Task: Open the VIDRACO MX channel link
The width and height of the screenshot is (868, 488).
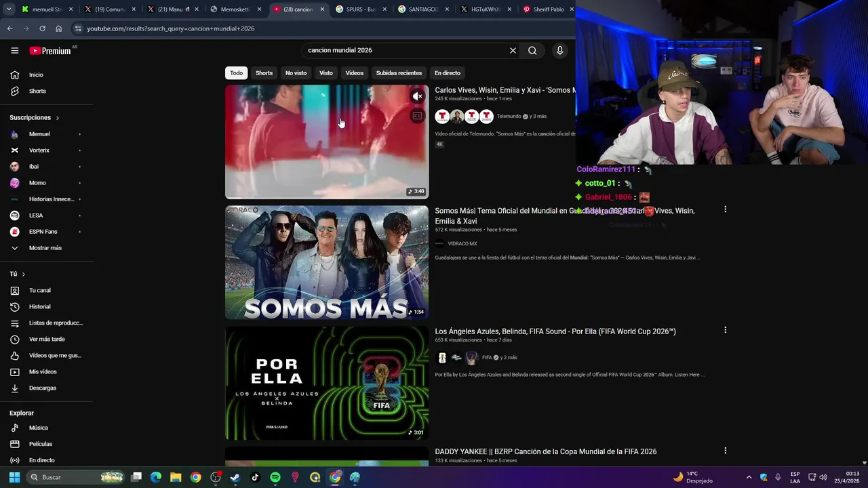Action: pos(462,243)
